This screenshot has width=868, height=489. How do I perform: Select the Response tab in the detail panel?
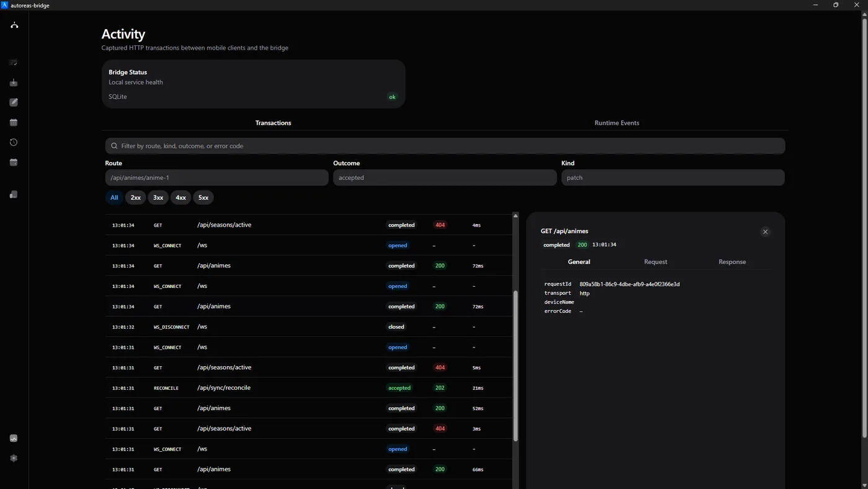[732, 262]
